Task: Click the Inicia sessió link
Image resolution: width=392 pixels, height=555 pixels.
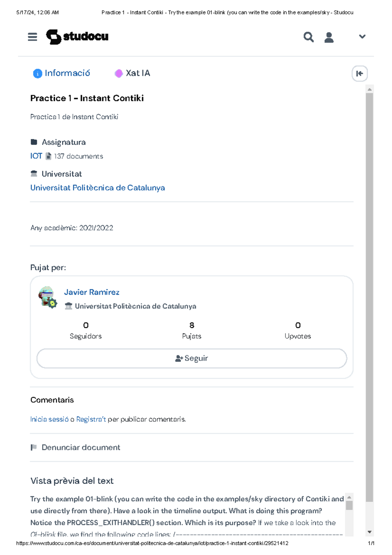Action: [x=49, y=419]
